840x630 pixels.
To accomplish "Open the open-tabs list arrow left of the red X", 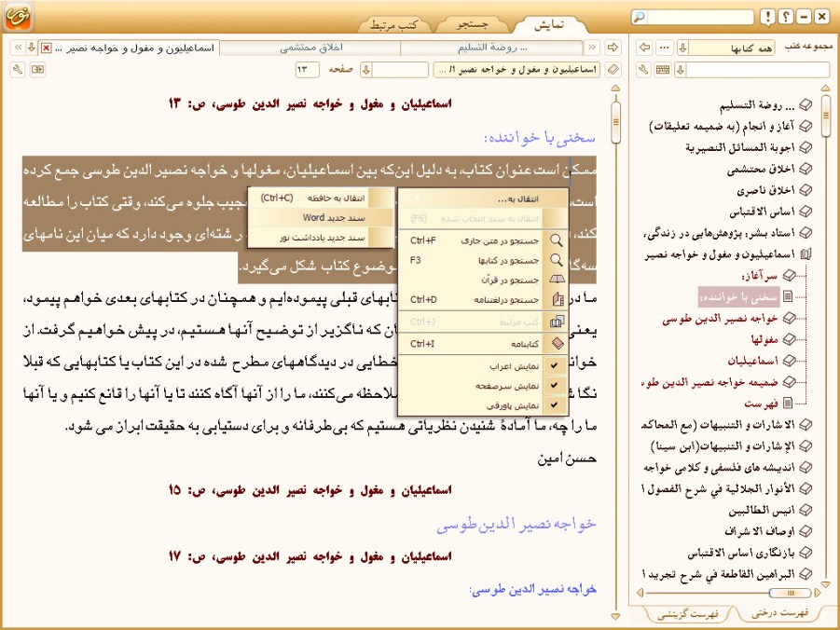I will coord(32,48).
